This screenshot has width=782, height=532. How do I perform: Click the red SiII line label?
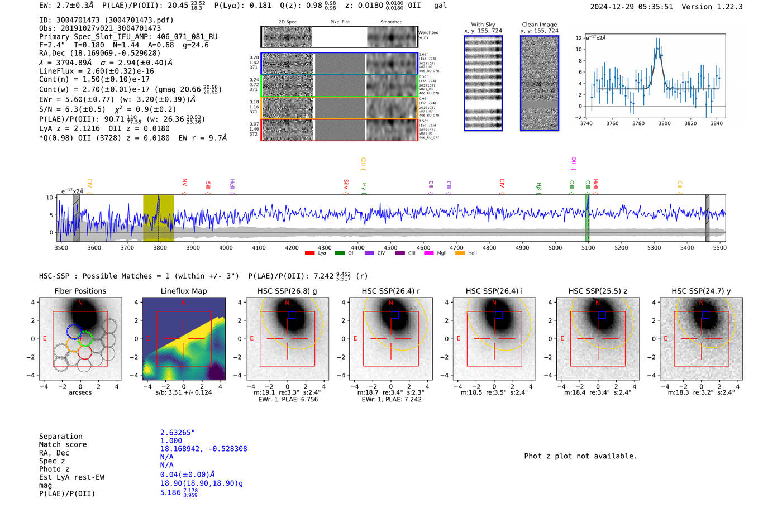pos(208,186)
